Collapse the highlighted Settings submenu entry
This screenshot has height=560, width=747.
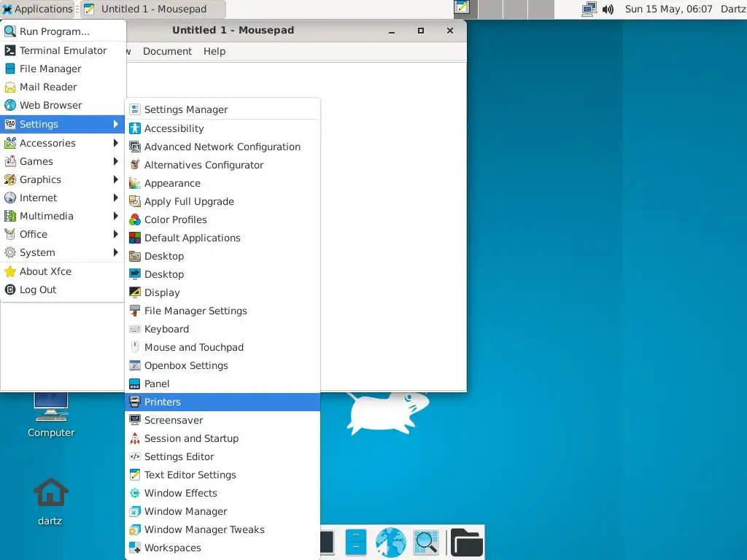[x=63, y=124]
